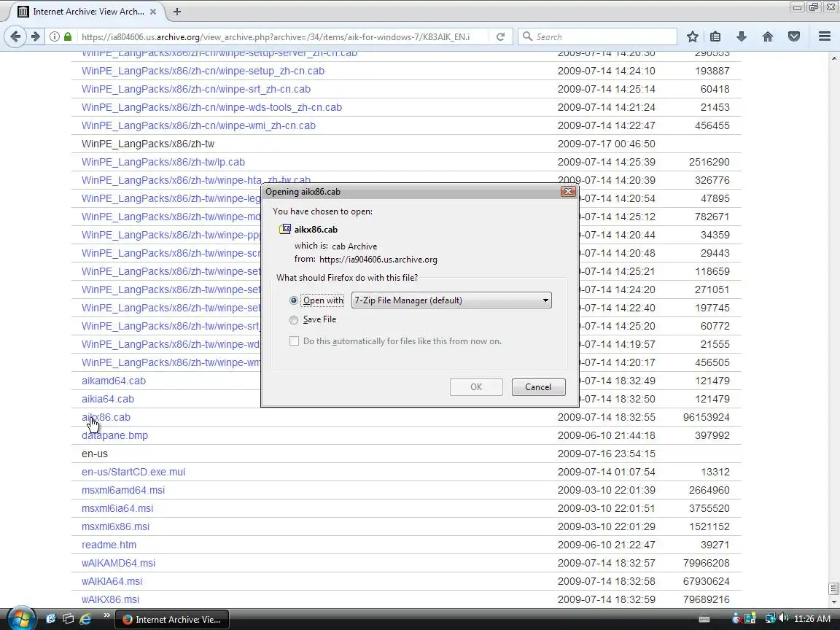Open en-us/StartCD.exe.mui link
Screen dimensions: 840x630
click(x=133, y=472)
